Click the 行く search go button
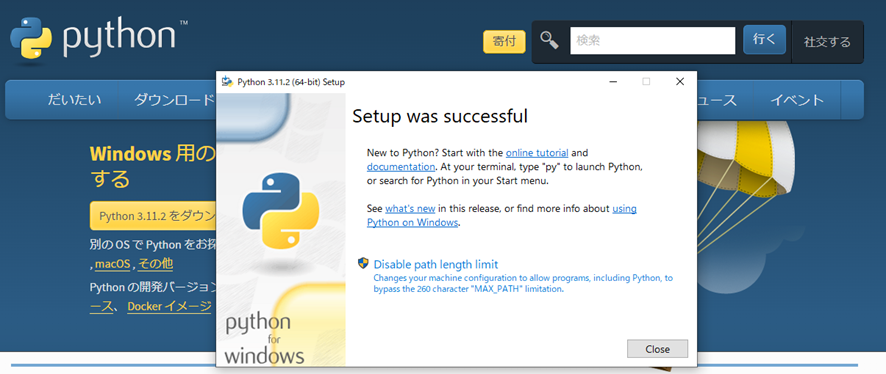Screen dimensions: 886x374 pos(764,40)
